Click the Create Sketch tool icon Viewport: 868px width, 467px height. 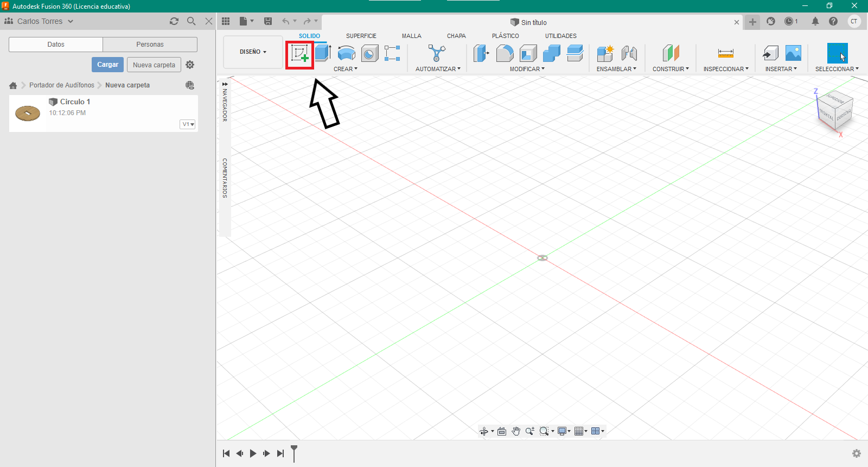tap(300, 54)
